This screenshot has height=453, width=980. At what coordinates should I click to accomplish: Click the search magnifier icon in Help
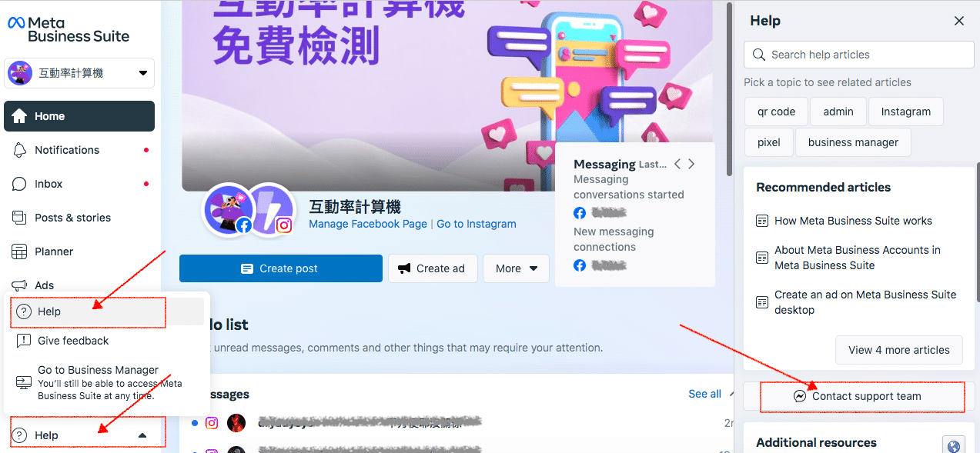pos(759,55)
